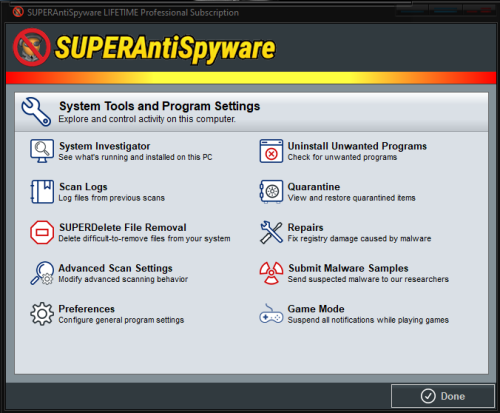The width and height of the screenshot is (500, 413).
Task: Open the Game Mode controller icon
Action: pos(271,314)
